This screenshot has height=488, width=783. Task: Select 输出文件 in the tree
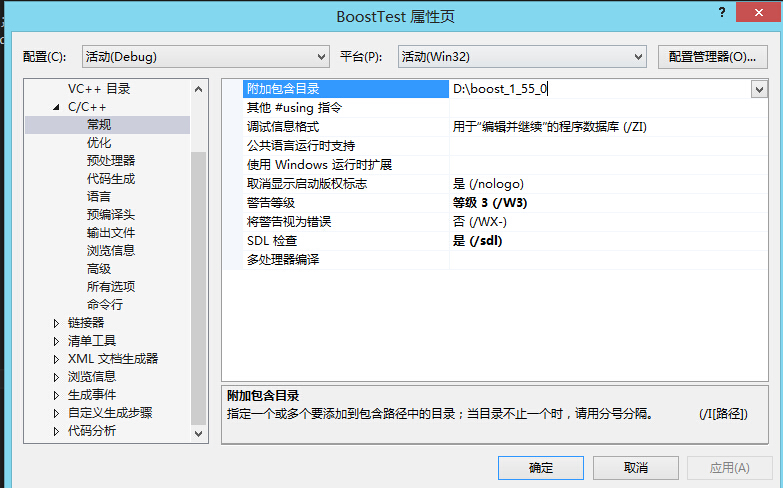111,233
